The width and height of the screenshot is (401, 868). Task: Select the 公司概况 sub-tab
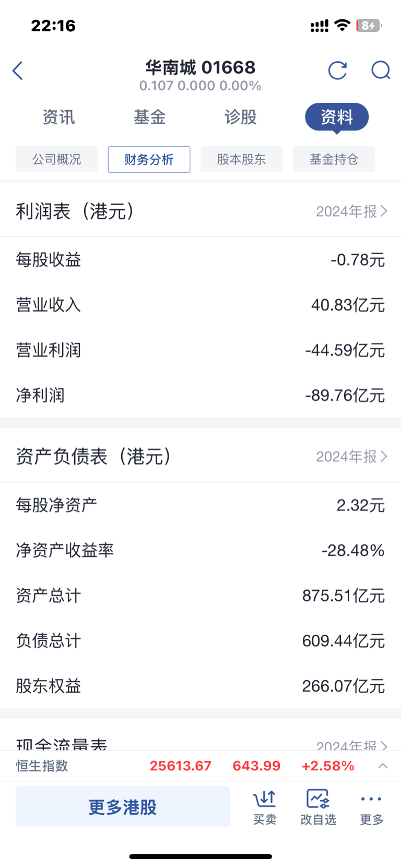[x=57, y=159]
